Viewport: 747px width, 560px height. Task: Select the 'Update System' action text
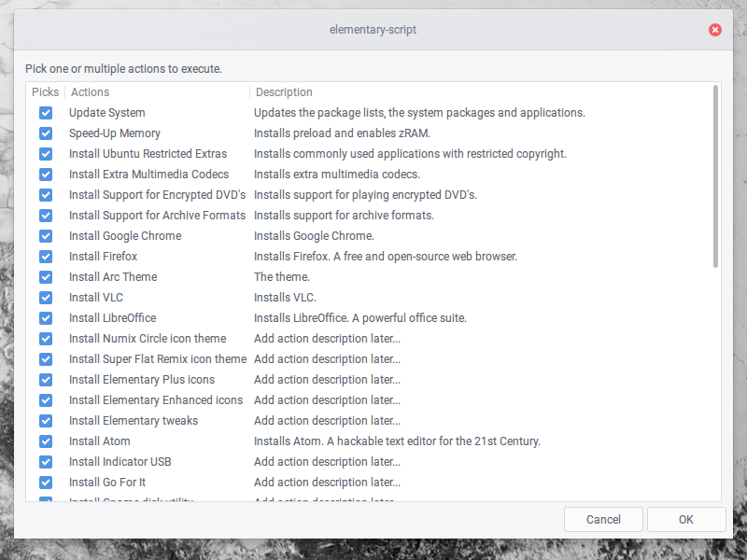(x=107, y=113)
